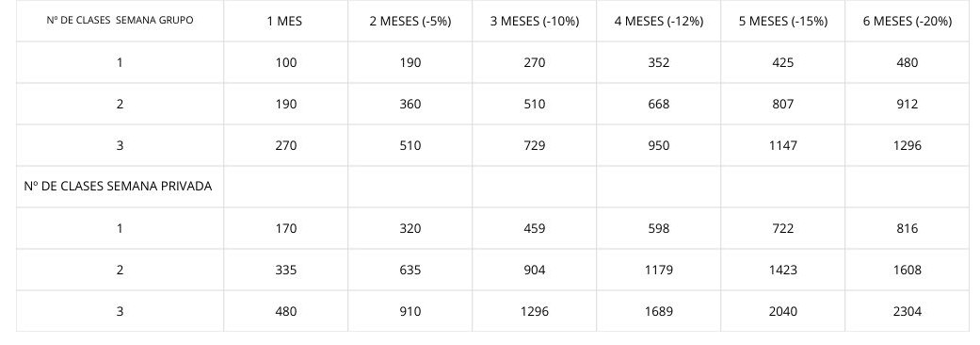Click the '1 MES' column header
The image size is (980, 345).
tap(285, 22)
